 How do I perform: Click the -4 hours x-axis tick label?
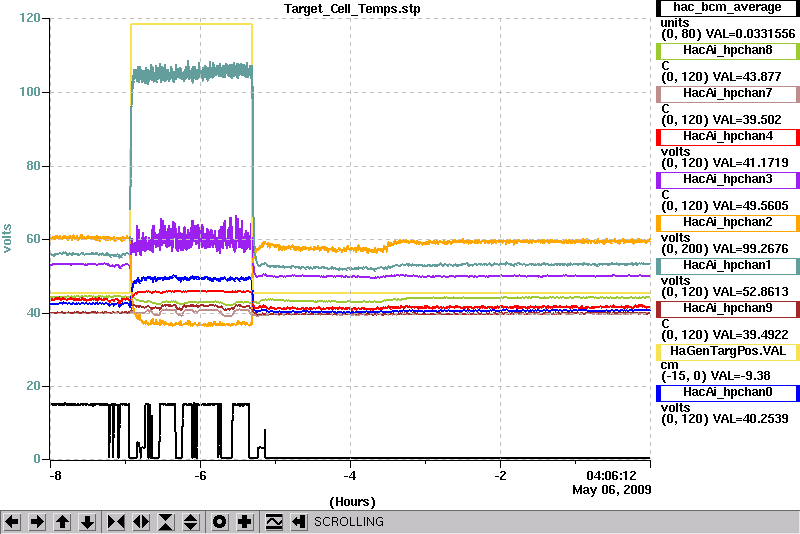point(349,476)
